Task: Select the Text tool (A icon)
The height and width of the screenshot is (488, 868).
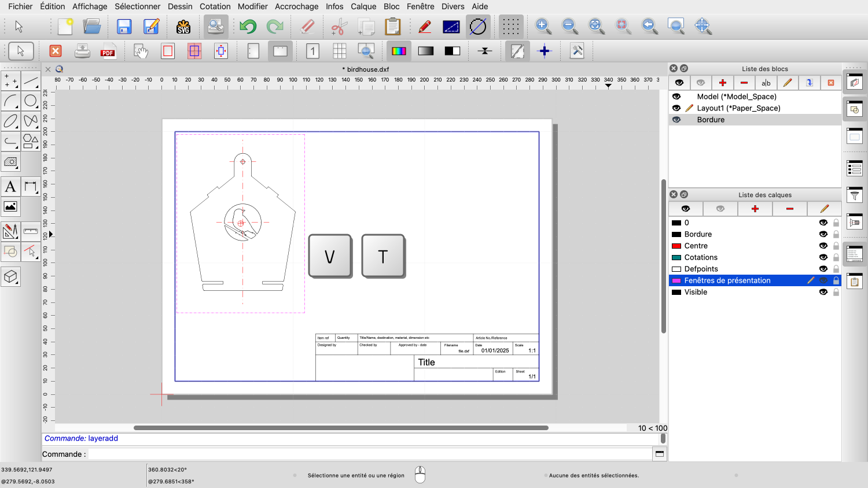Action: [x=10, y=187]
